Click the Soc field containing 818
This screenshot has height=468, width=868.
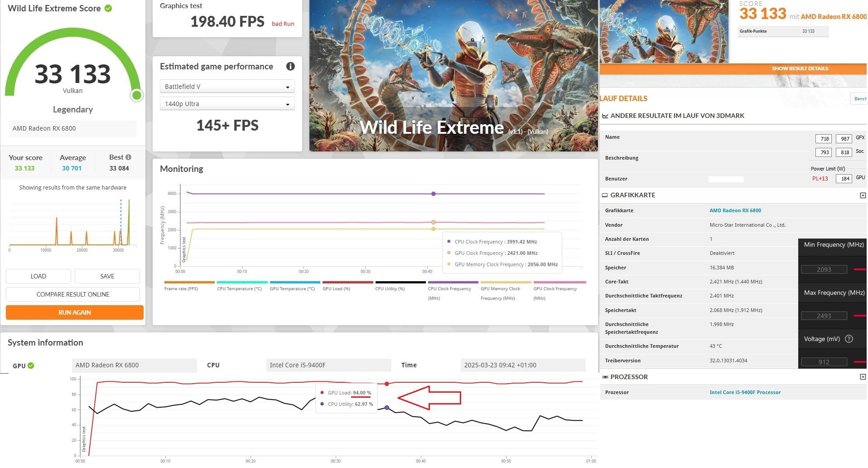(x=844, y=152)
